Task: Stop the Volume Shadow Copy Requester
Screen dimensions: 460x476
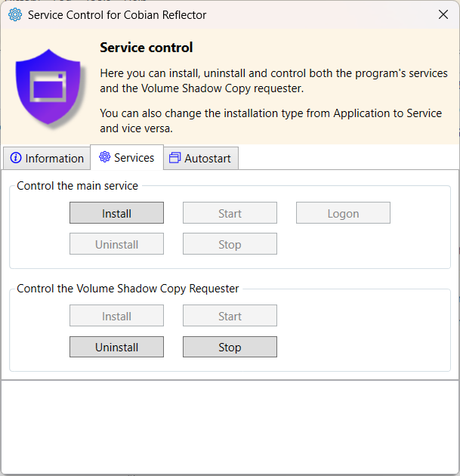Action: click(230, 347)
